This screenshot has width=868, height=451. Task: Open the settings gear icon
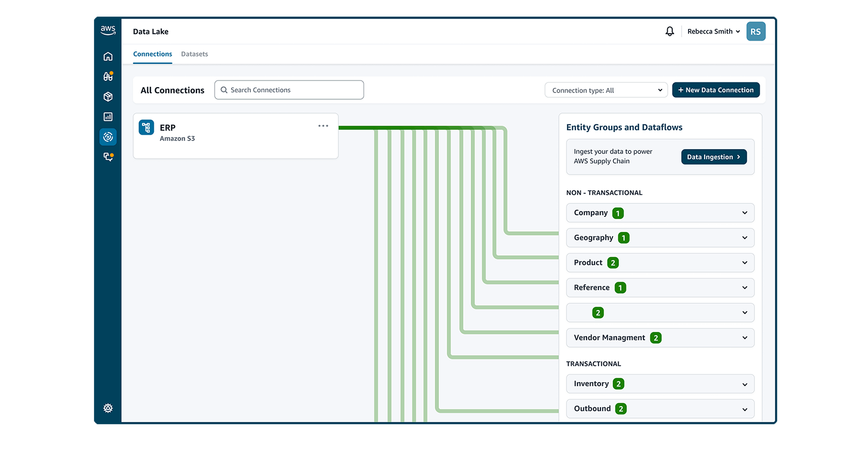[x=108, y=408]
